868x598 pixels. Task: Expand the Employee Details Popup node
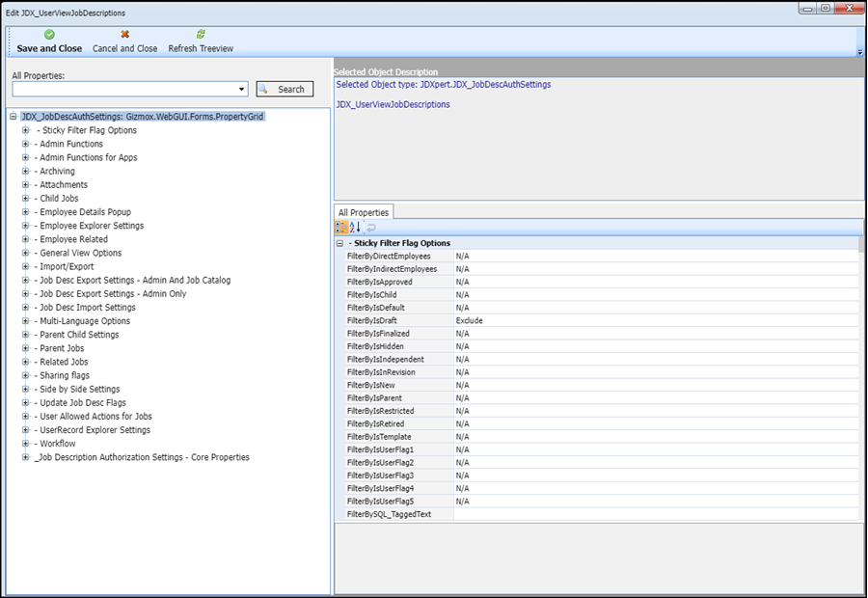click(x=25, y=211)
